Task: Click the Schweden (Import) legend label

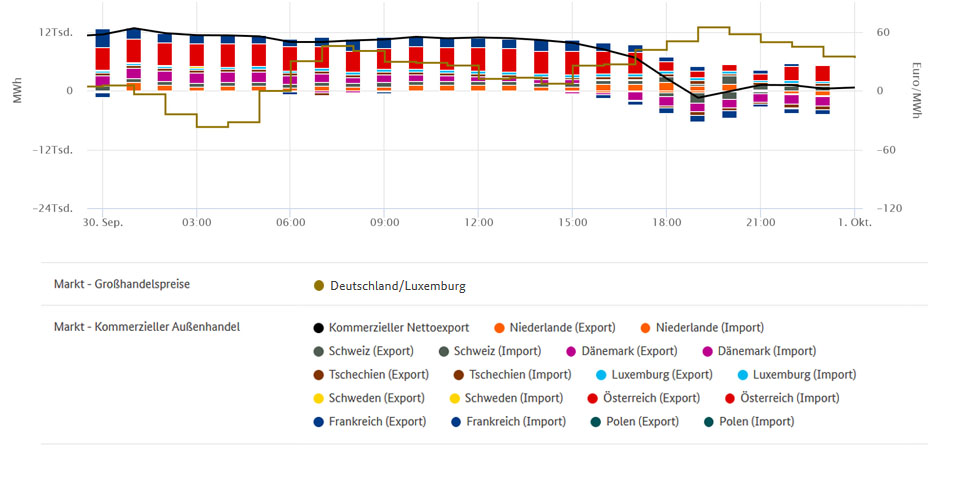Action: 514,398
